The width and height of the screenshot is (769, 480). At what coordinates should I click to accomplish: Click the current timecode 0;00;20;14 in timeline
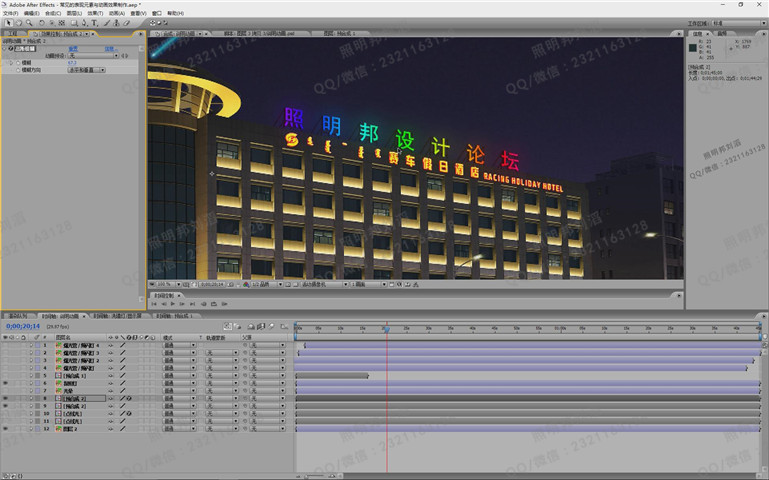pos(23,326)
